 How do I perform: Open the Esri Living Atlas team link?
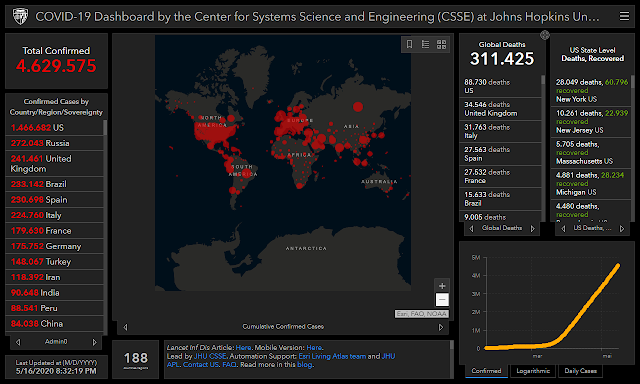[x=332, y=356]
